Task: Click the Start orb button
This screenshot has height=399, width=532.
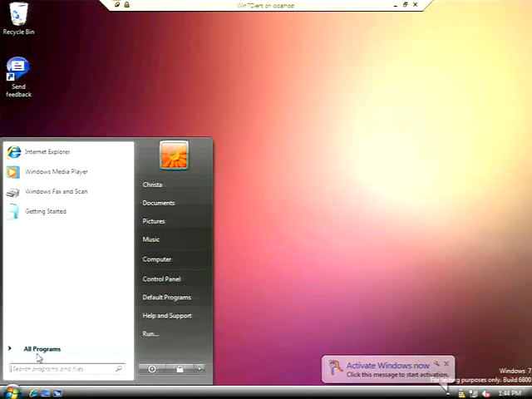Action: 12,392
